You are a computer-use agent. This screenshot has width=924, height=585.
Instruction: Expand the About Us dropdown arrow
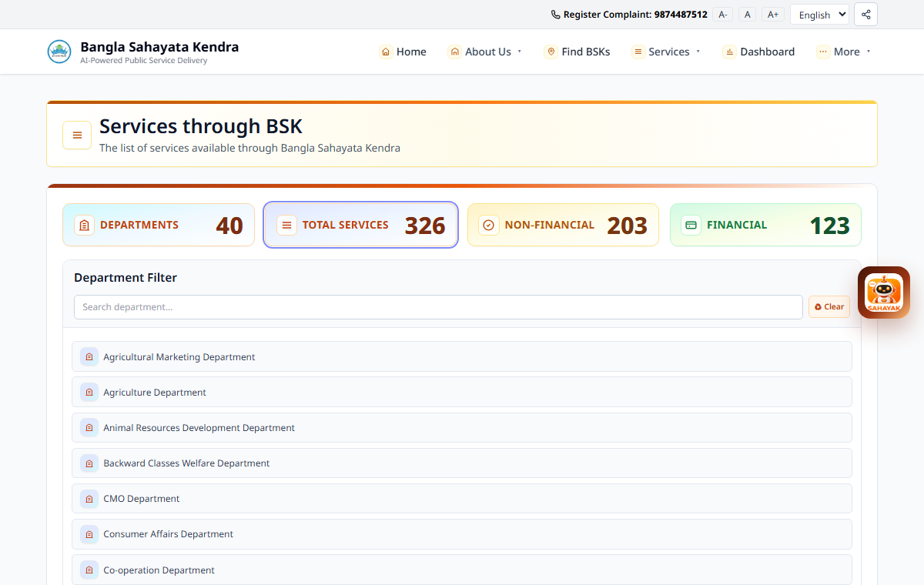[x=519, y=52]
